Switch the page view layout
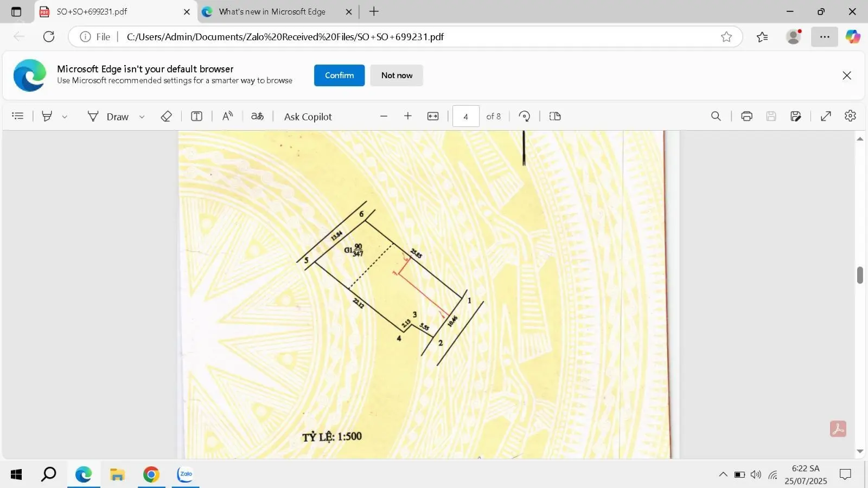 [555, 116]
